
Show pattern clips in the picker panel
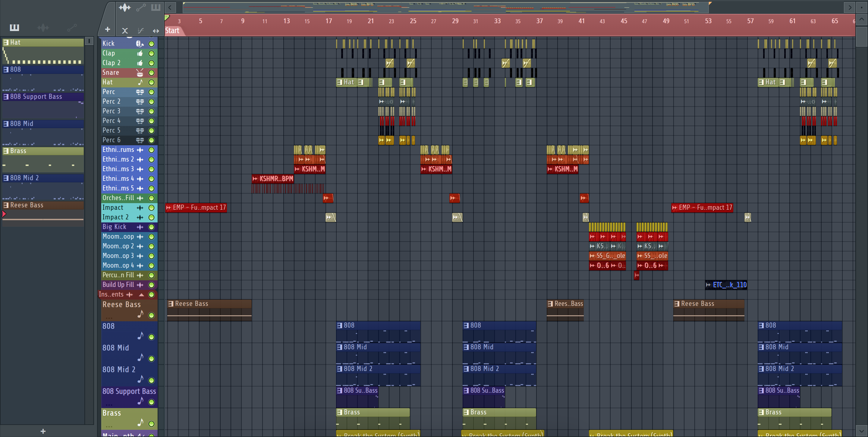click(14, 28)
